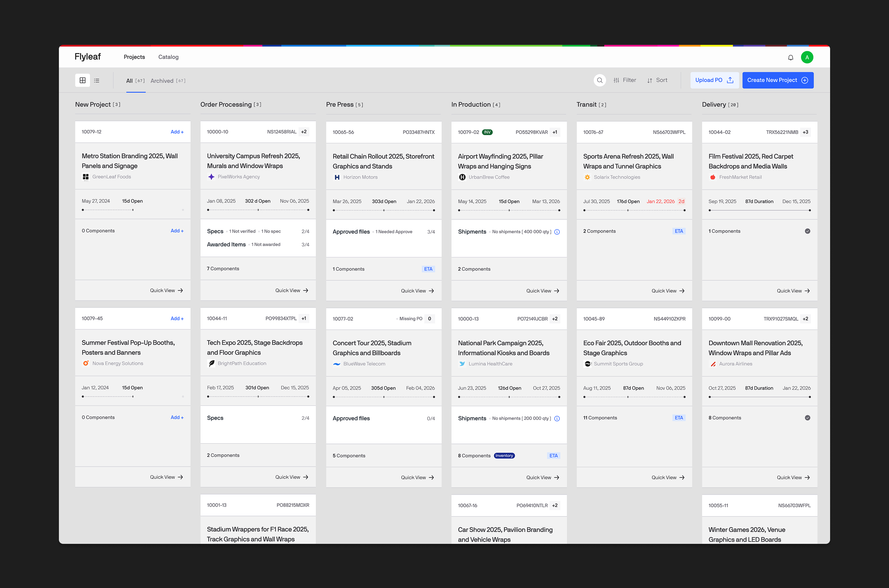Open the Catalog menu item
Screen dimensions: 889x588
click(168, 57)
